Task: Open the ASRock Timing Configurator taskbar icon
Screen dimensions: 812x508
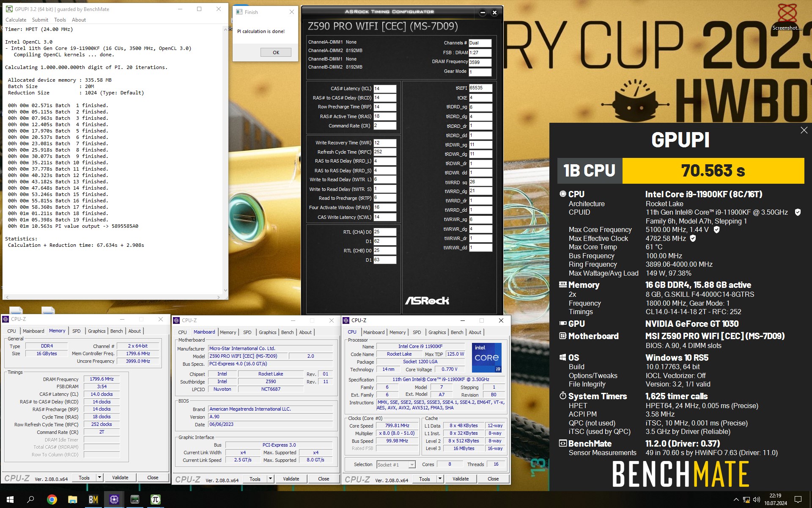Action: pos(135,500)
